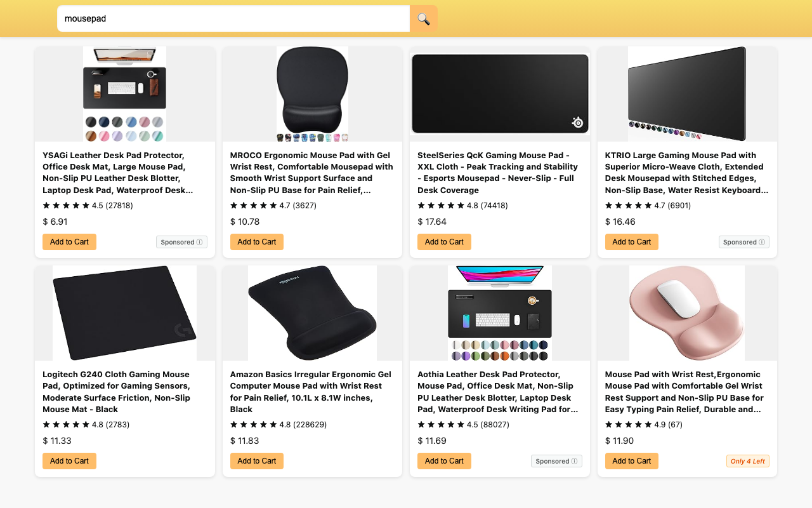
Task: Click Sponsored info badge on Aothia product
Action: click(x=556, y=461)
